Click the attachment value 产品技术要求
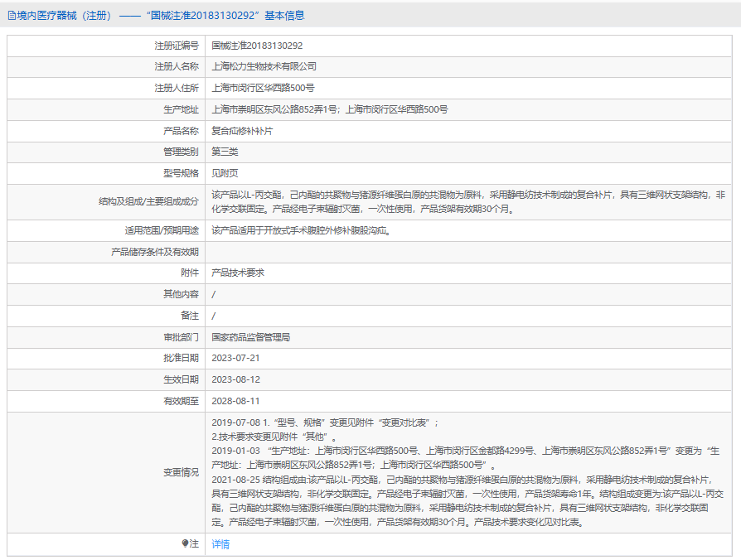This screenshot has width=741, height=560. point(238,273)
